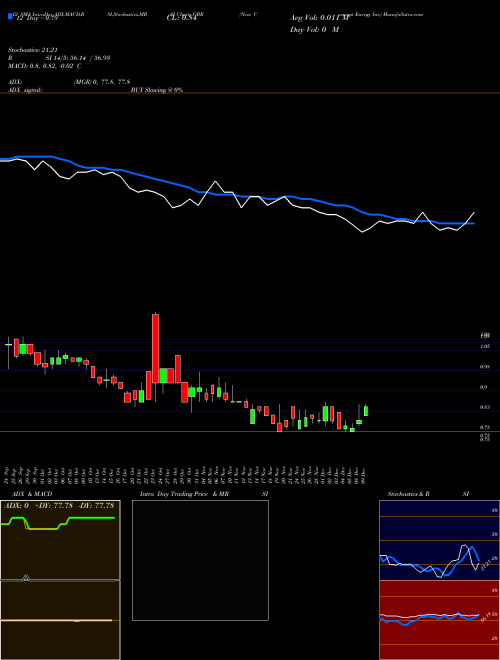Screen dimensions: 500x660
Task: Click the 0.9 price axis label
Action: point(484,387)
